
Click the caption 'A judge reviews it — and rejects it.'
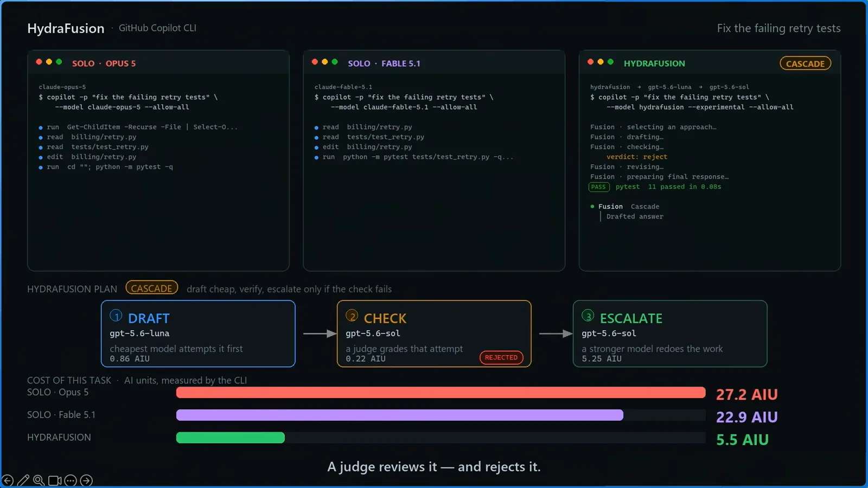coord(434,467)
